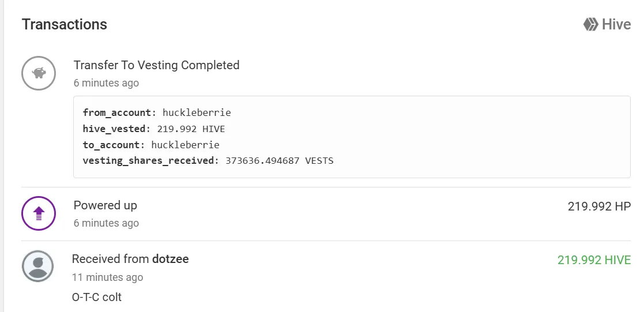Click the Hive logo icon
Image resolution: width=644 pixels, height=312 pixels.
(590, 24)
